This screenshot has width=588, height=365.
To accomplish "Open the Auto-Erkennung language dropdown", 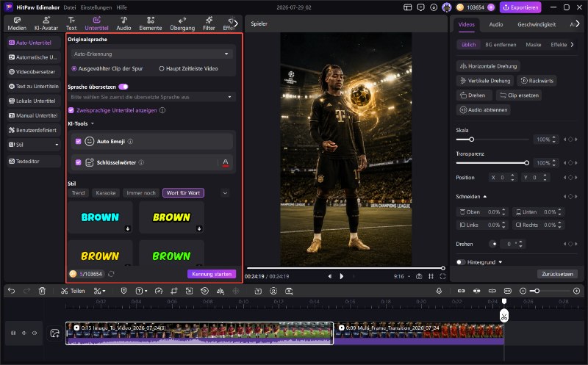I will 152,54.
